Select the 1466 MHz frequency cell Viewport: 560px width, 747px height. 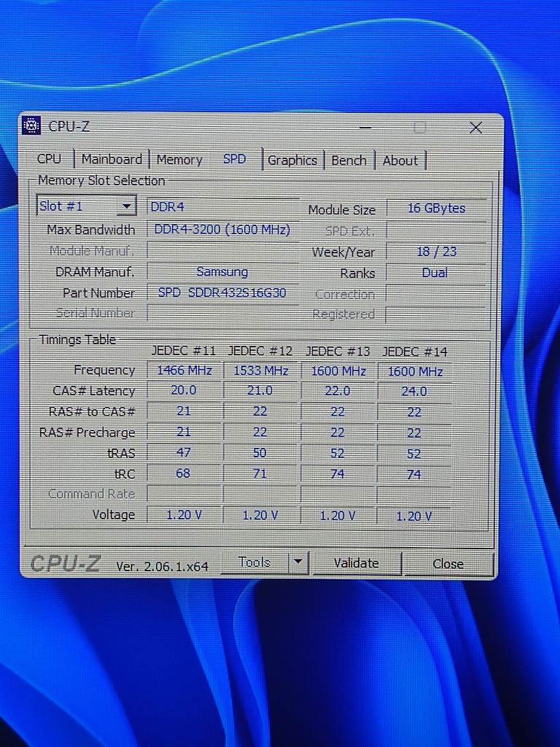click(184, 370)
